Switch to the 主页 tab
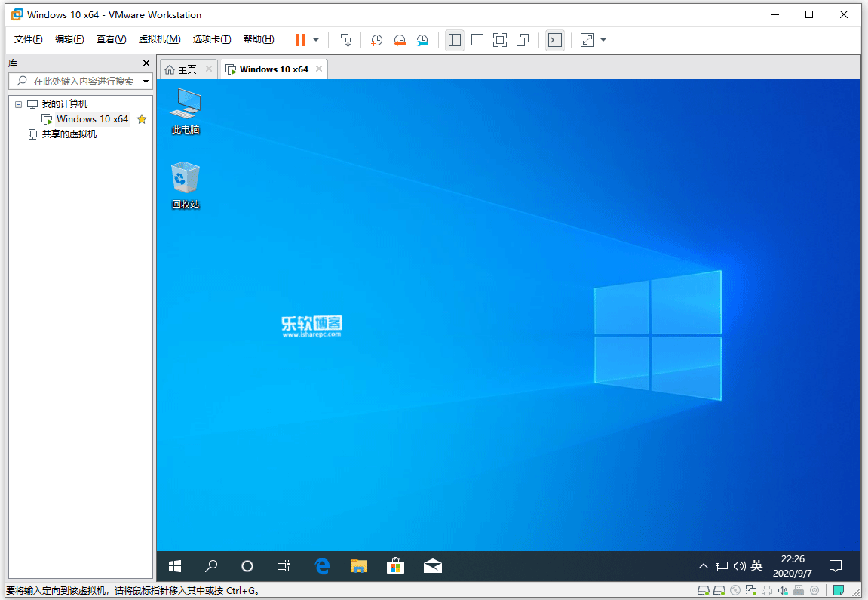Screen dimensions: 868x600 click(188, 69)
